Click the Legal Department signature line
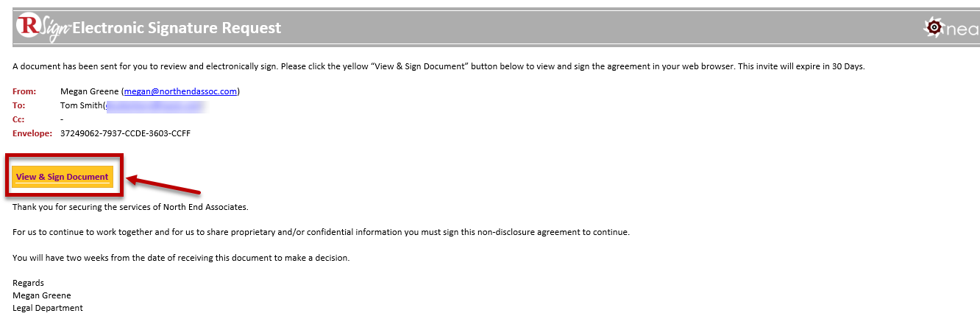 pyautogui.click(x=48, y=308)
